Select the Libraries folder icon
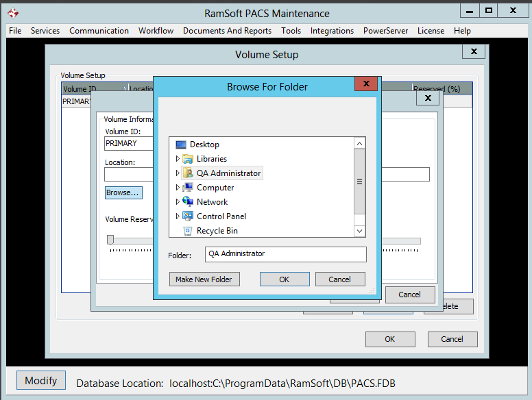 [188, 159]
